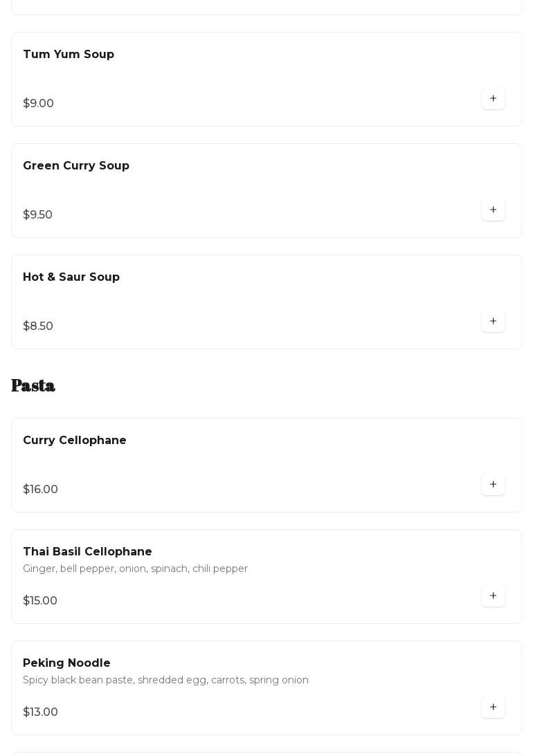Screen dimensions: 533x756
Task: Add Curry Cellophane to cart
Action: 493,485
